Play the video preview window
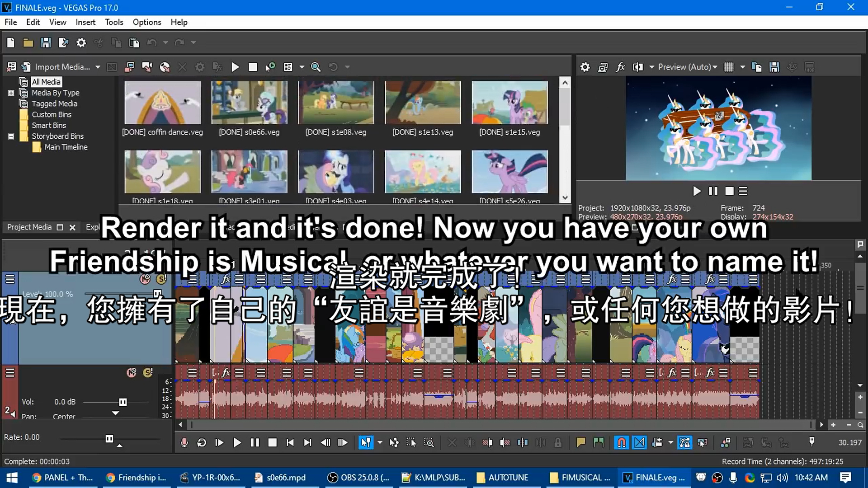The height and width of the screenshot is (488, 868). [697, 191]
